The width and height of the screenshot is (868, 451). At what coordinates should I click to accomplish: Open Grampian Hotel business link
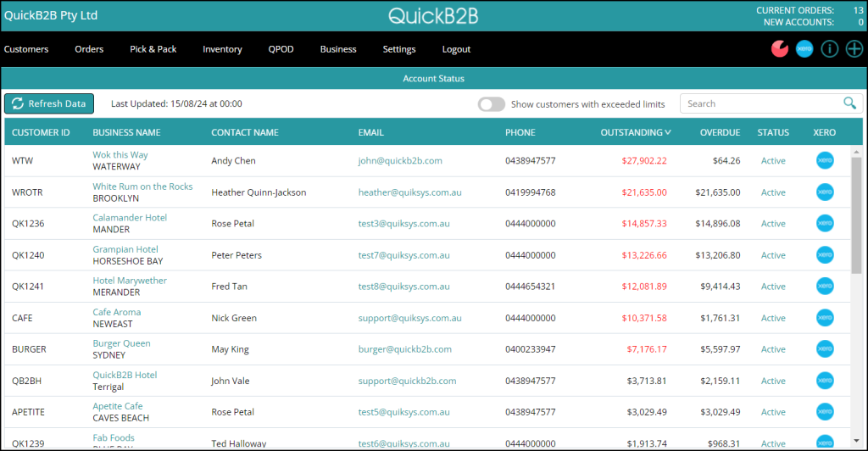(x=125, y=249)
